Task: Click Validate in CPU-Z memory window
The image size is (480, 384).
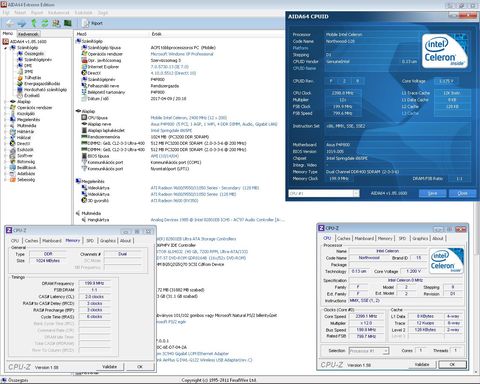Action: click(x=109, y=367)
